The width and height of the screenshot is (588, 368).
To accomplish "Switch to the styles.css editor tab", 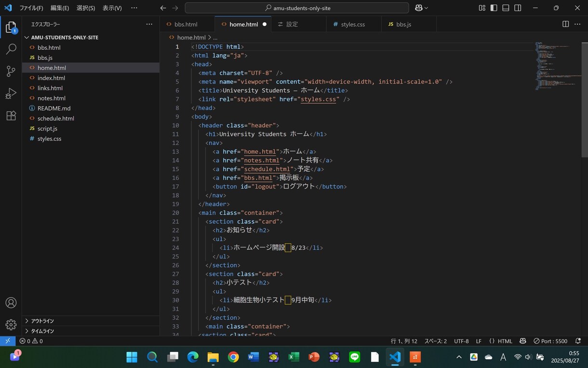I will [x=353, y=24].
